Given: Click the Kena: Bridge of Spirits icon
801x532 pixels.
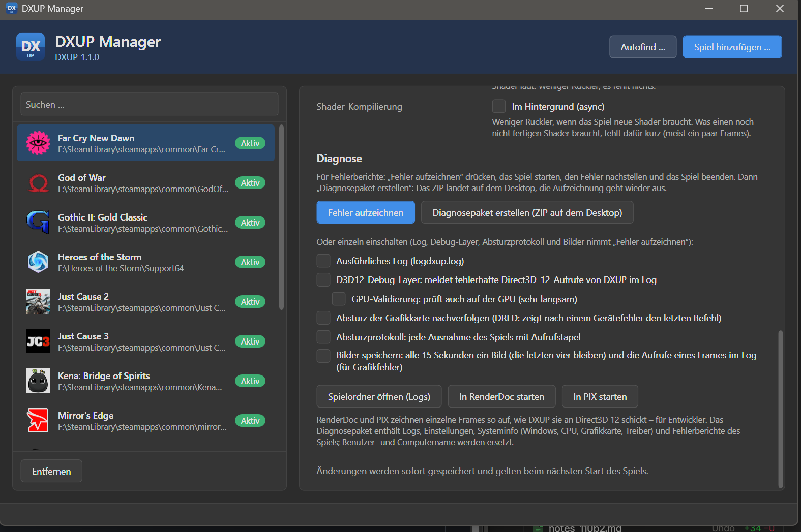Looking at the screenshot, I should tap(38, 381).
